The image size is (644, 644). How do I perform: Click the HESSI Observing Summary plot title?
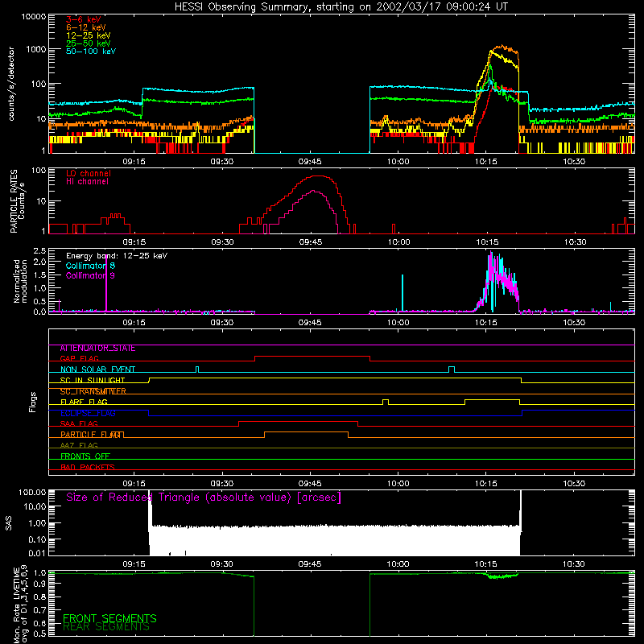coord(341,7)
